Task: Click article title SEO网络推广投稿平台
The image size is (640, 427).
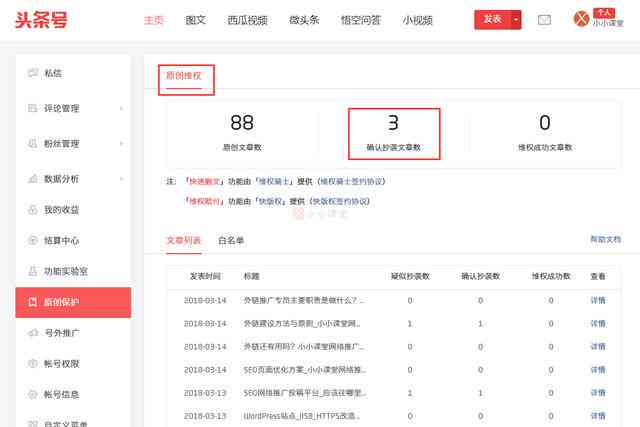Action: click(304, 393)
